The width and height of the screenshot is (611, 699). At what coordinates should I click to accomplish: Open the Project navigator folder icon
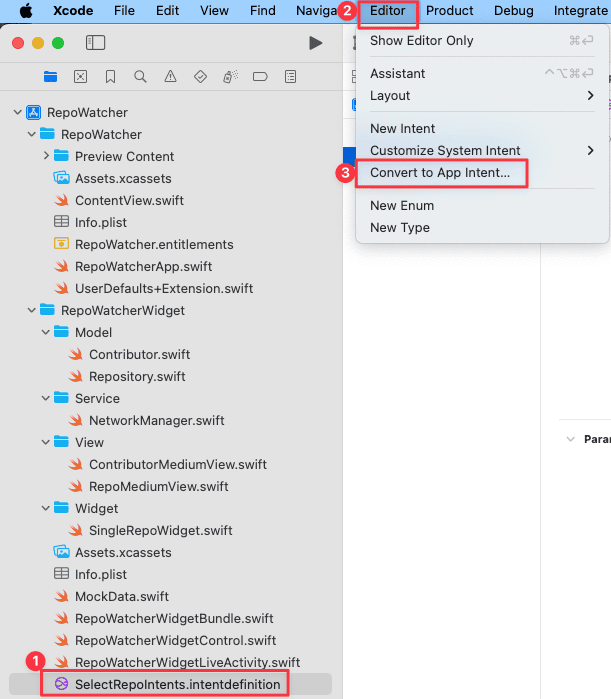(50, 77)
